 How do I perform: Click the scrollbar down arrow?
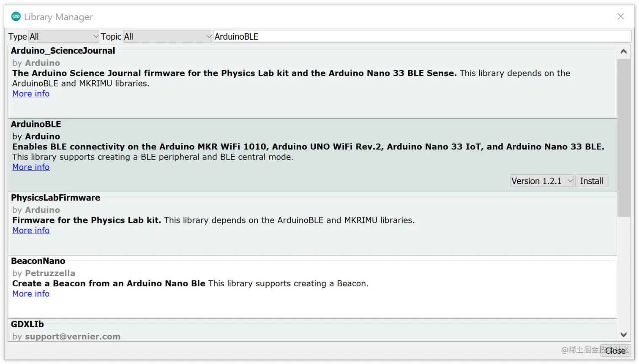pyautogui.click(x=623, y=334)
